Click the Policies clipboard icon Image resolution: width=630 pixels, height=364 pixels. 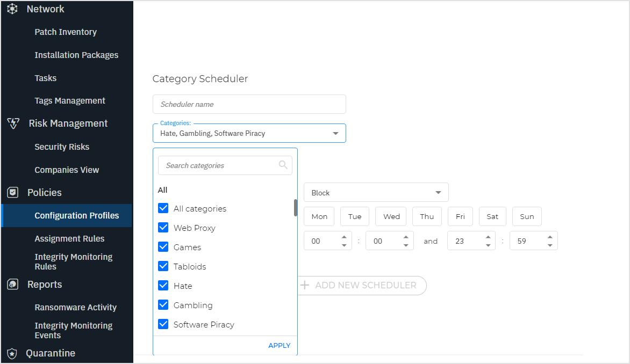pyautogui.click(x=12, y=193)
